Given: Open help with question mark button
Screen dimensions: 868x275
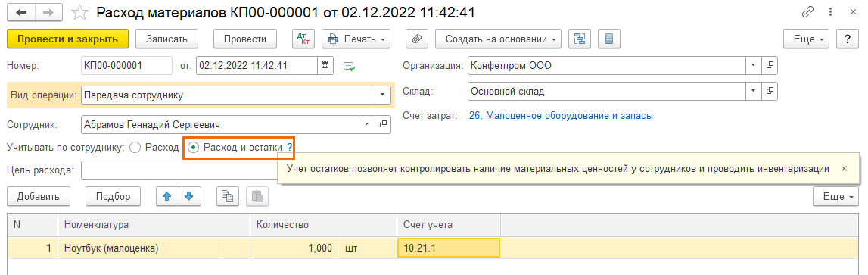Looking at the screenshot, I should pyautogui.click(x=847, y=39).
